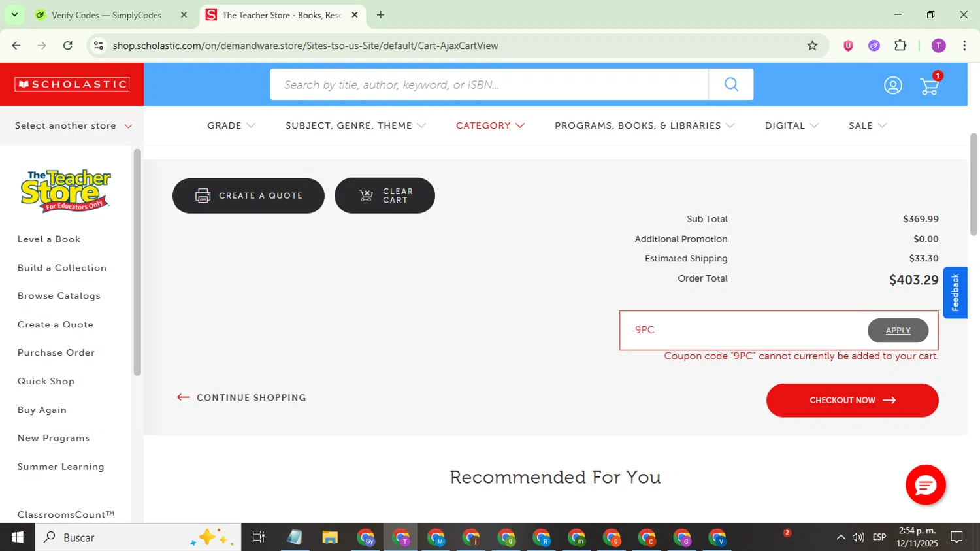Click the Windows search box
The image size is (980, 551).
(138, 537)
